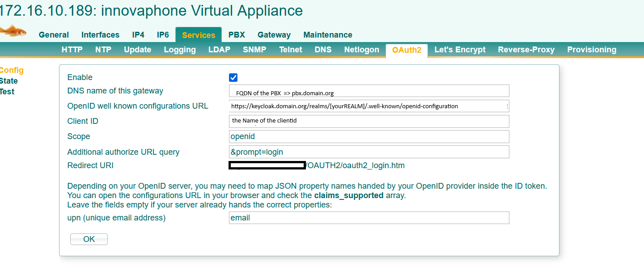Select the upn mapping input field
Viewport: 644px width, 275px height.
pyautogui.click(x=369, y=218)
